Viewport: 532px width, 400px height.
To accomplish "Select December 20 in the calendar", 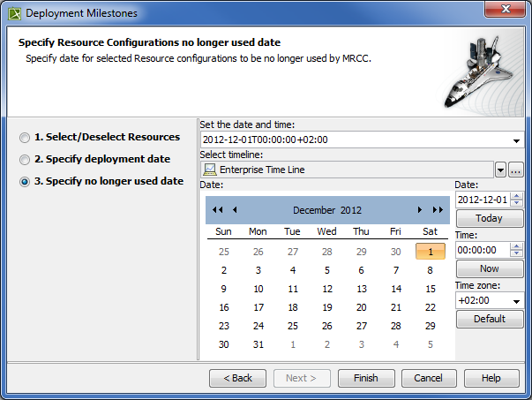I will pos(362,307).
